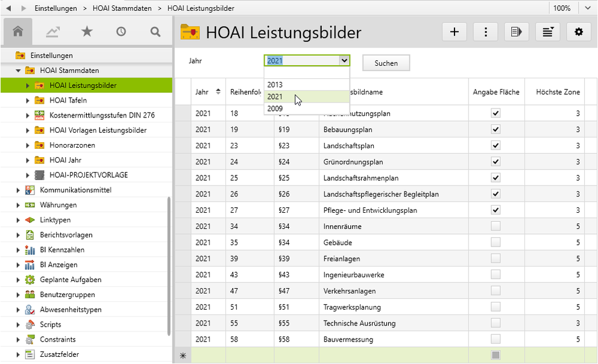Open the chart trends tab icon
Viewport: 598px width, 364px height.
pos(52,31)
